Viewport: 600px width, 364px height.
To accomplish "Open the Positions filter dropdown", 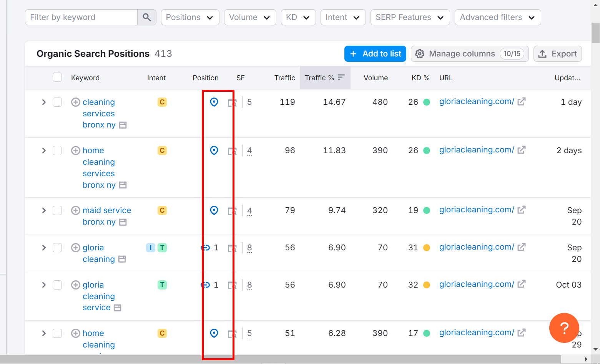I will [190, 17].
